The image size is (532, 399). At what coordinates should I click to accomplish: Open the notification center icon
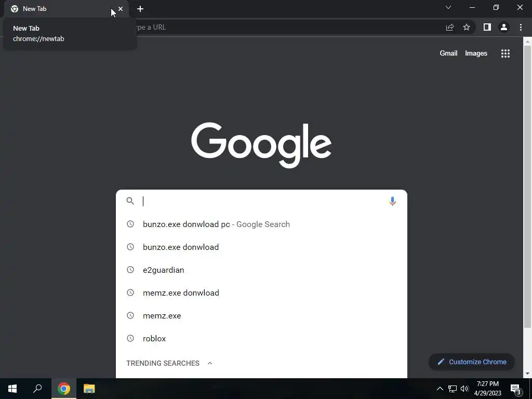516,389
